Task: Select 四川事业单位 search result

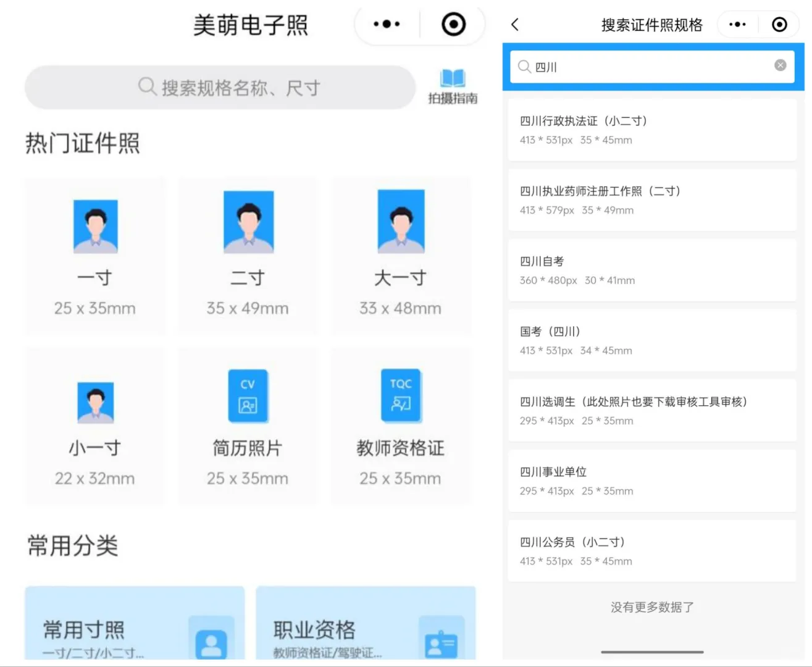Action: pyautogui.click(x=651, y=480)
